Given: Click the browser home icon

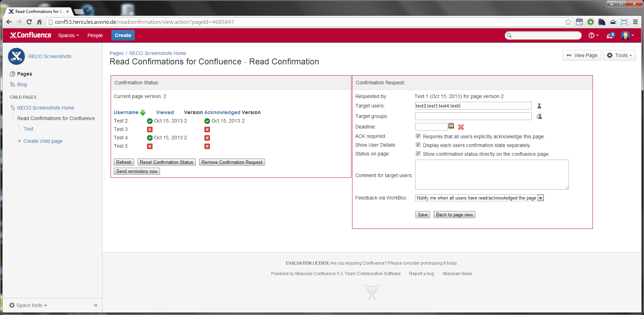Looking at the screenshot, I should 39,22.
